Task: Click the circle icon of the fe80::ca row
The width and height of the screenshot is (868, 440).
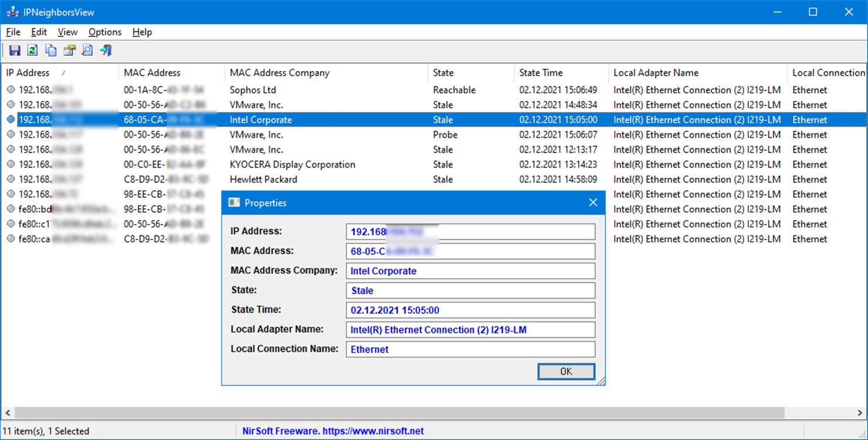Action: coord(11,239)
